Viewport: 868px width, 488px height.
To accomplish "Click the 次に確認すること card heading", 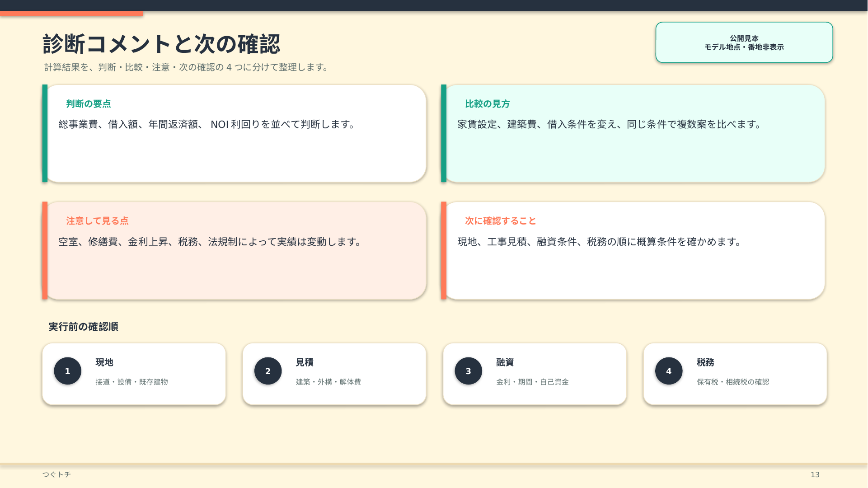I will [x=501, y=221].
